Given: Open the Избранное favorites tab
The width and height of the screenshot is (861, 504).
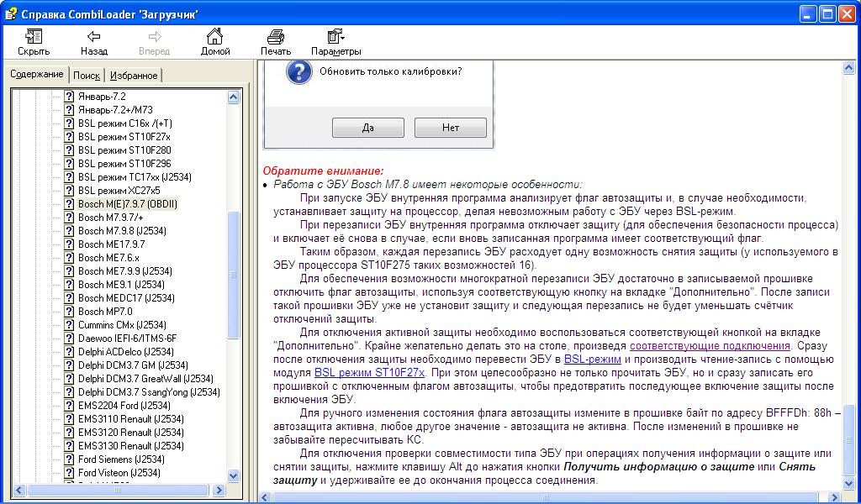Looking at the screenshot, I should (134, 76).
